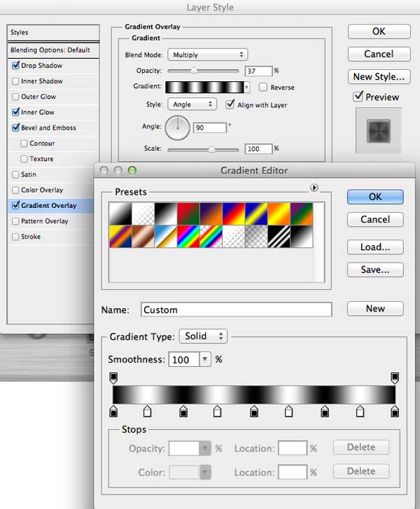Open the Styles section in Layer Style list

point(53,32)
